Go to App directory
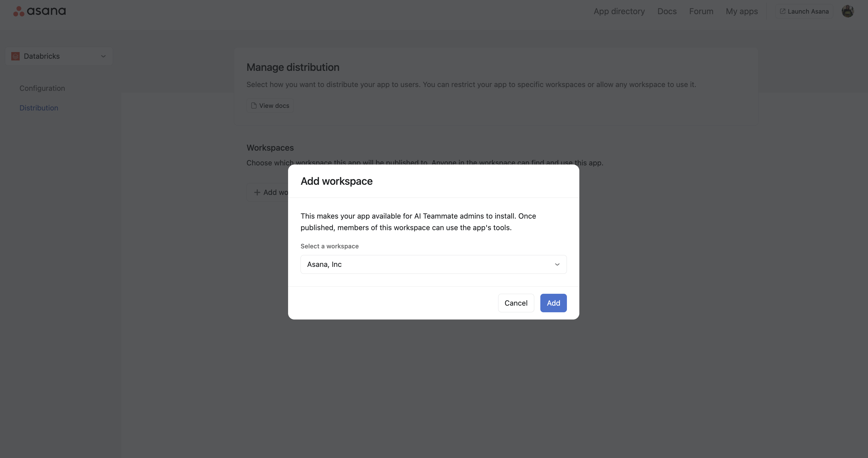The height and width of the screenshot is (458, 868). click(x=619, y=12)
